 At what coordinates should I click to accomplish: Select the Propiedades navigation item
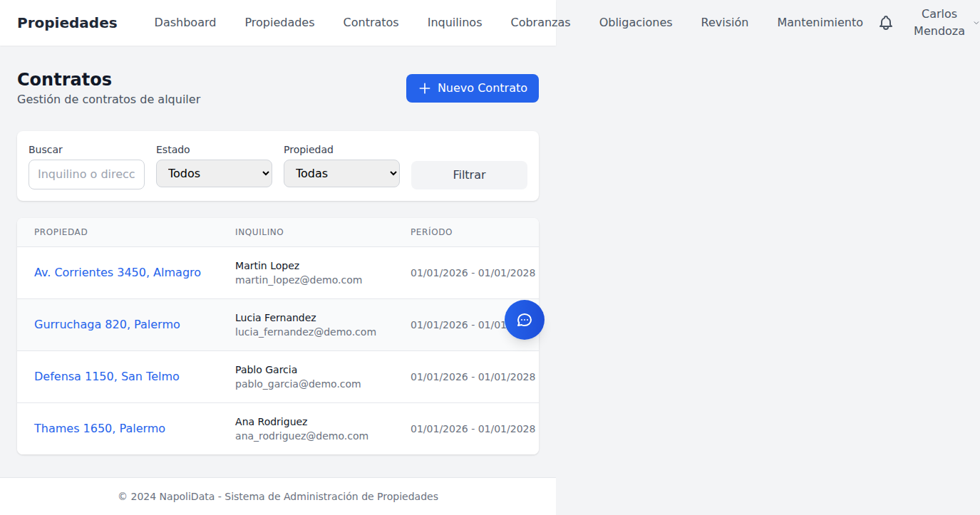pos(279,22)
